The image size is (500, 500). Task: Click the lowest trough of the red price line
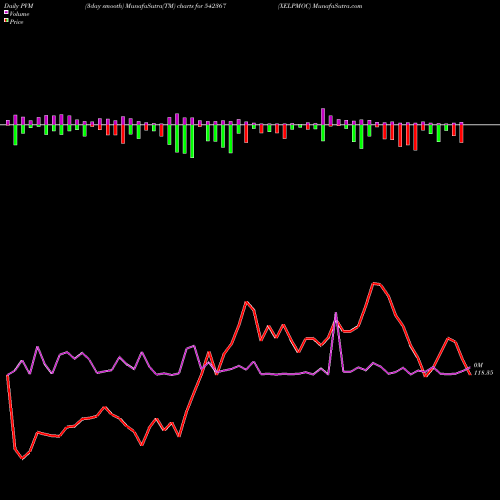point(22,459)
